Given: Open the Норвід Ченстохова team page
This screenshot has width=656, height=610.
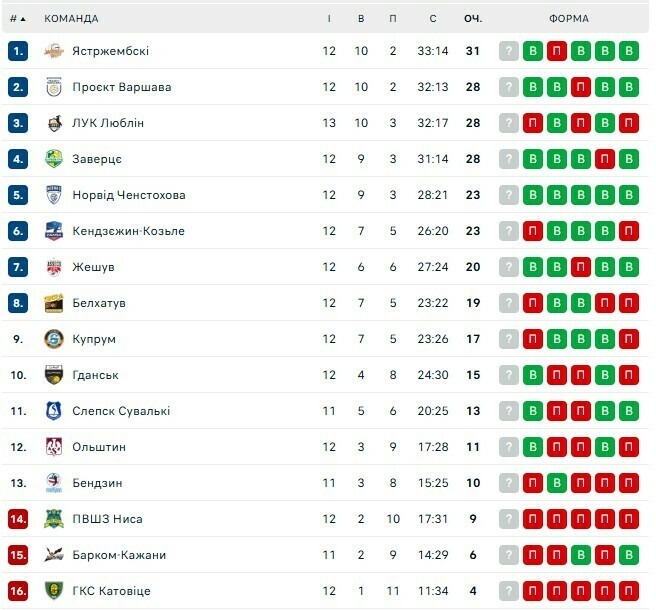Looking at the screenshot, I should (129, 195).
